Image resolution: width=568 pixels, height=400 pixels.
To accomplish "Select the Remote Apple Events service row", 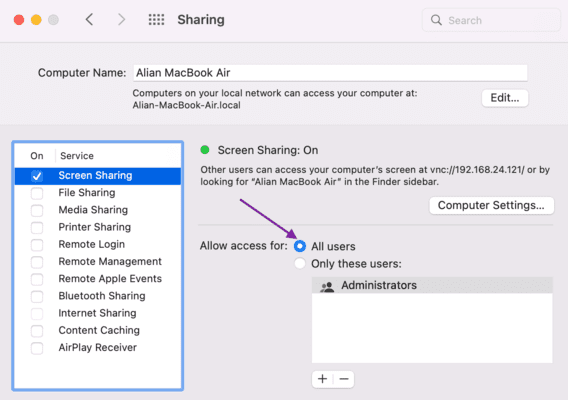I will click(x=98, y=279).
